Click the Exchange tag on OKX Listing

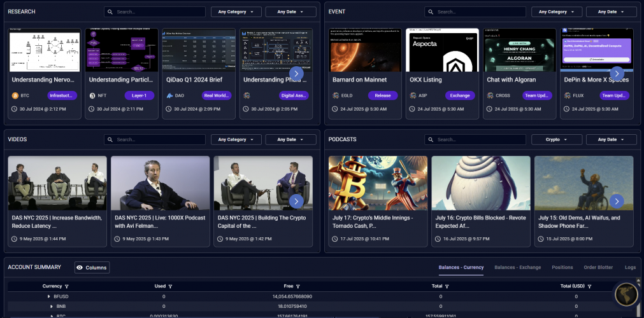coord(460,95)
